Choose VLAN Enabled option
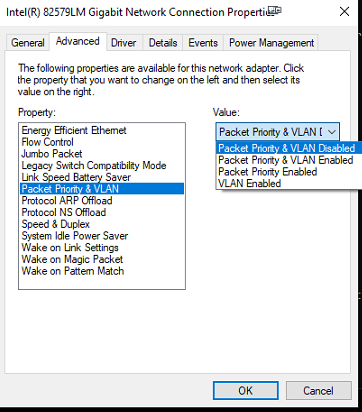 (289, 183)
